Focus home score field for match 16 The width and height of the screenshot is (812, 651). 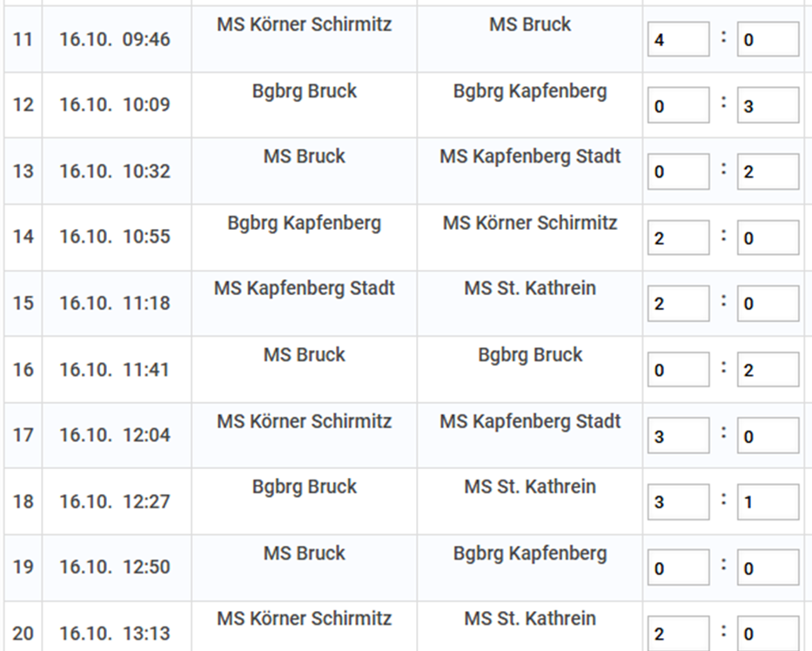(678, 370)
